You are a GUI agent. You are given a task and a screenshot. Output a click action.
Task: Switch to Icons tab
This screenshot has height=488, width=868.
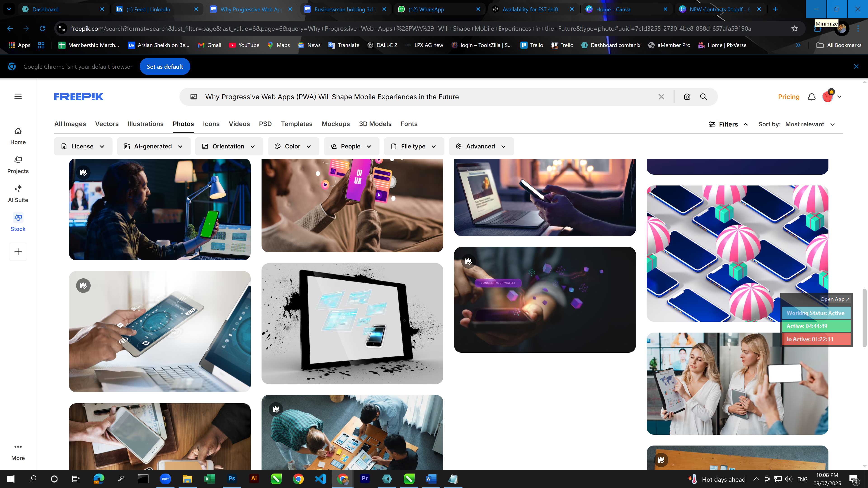pyautogui.click(x=211, y=124)
